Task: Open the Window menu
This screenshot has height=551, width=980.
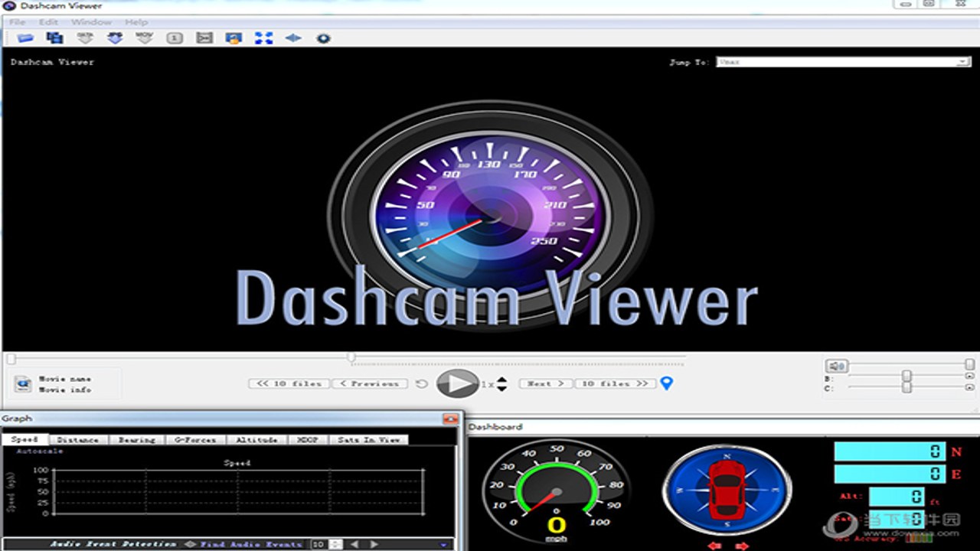Action: (91, 22)
